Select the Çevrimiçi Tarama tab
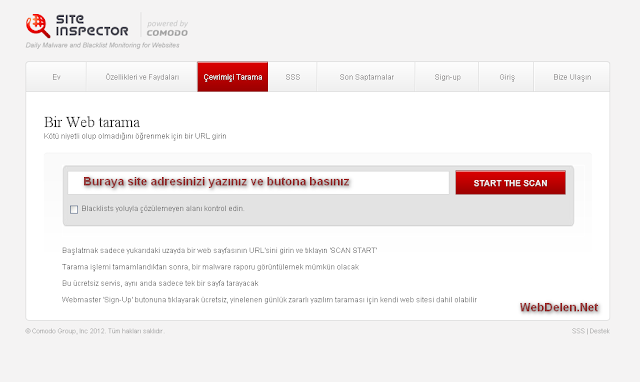Viewport: 640px width, 382px height. click(233, 77)
